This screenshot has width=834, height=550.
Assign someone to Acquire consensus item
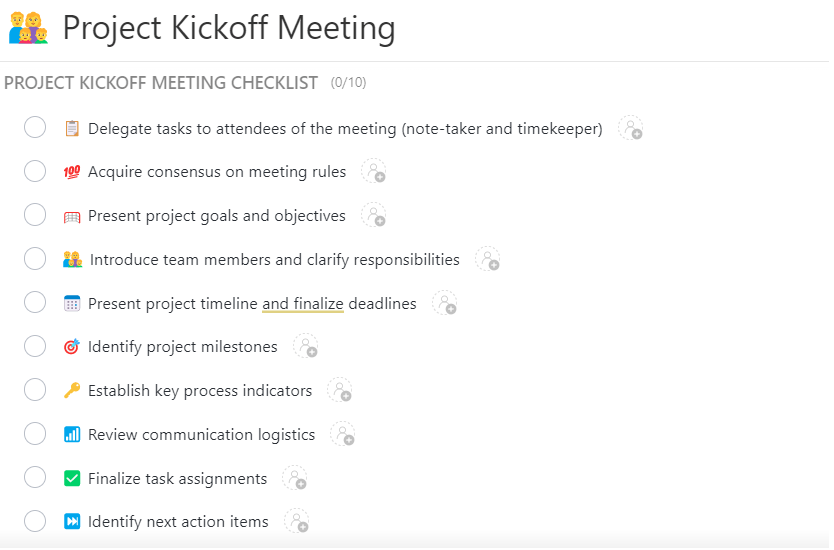tap(373, 171)
